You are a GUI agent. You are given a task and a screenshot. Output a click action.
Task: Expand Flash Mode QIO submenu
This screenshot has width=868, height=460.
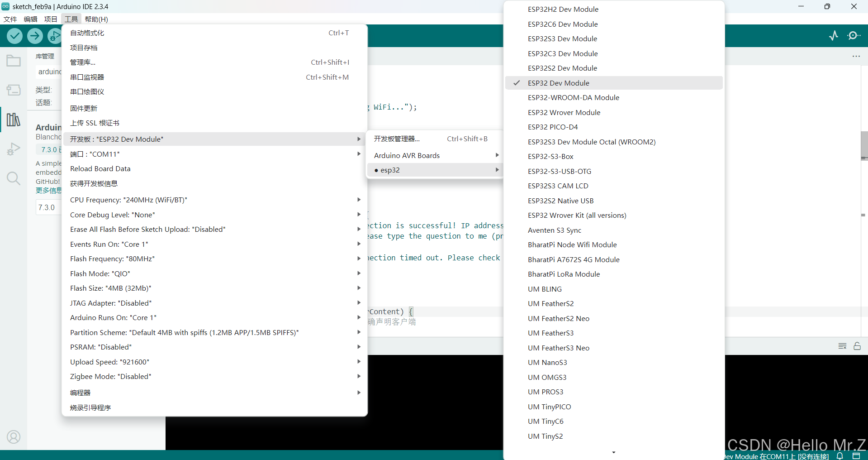coord(214,273)
